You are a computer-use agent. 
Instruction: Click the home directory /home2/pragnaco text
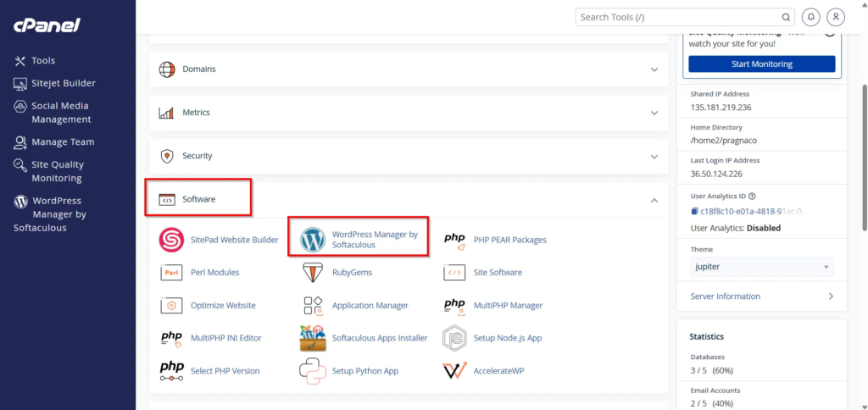[x=724, y=141]
